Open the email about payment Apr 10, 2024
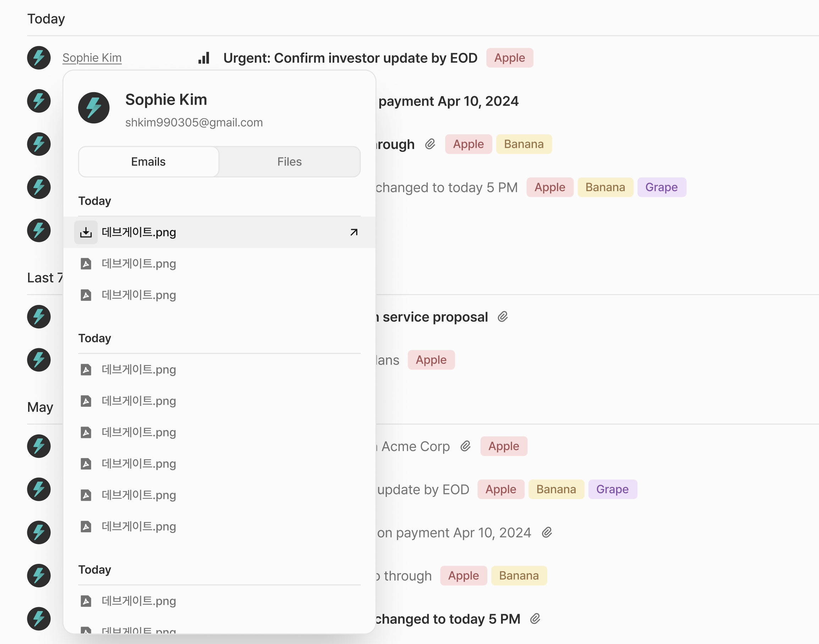This screenshot has width=819, height=644. point(448,101)
